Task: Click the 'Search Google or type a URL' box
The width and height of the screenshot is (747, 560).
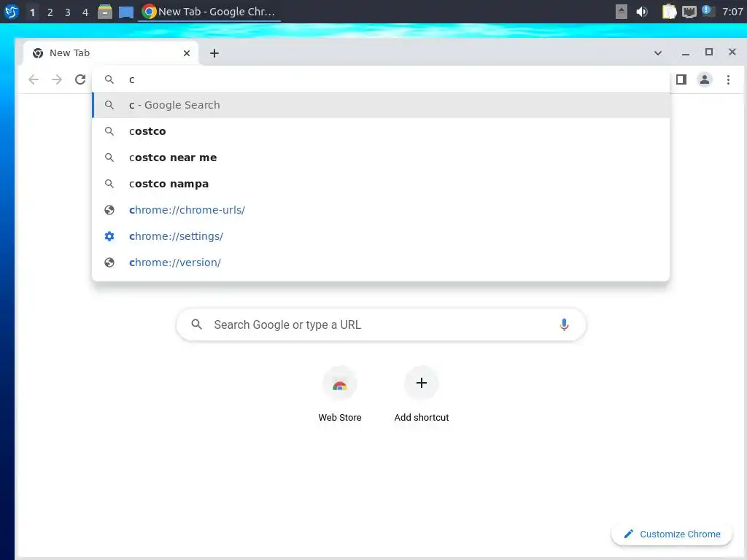Action: click(x=381, y=324)
